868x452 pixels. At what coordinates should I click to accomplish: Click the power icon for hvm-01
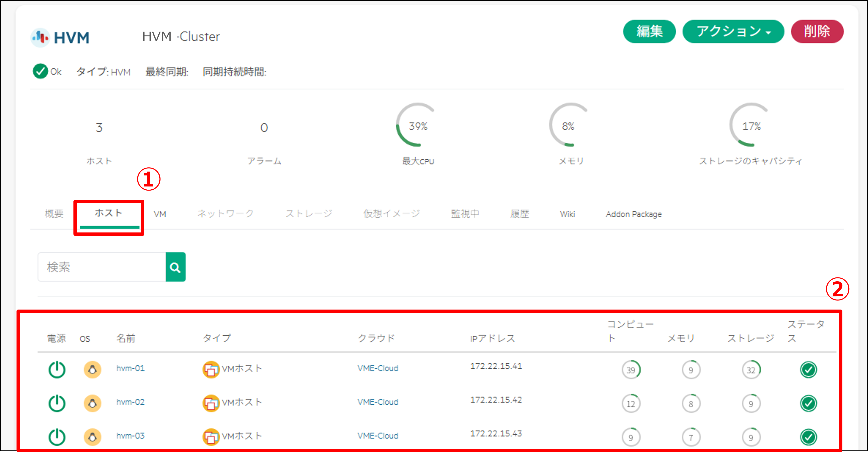[57, 369]
